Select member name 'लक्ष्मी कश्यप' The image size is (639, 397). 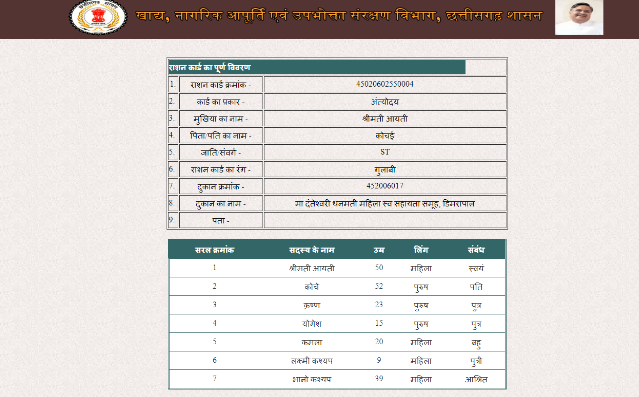312,361
